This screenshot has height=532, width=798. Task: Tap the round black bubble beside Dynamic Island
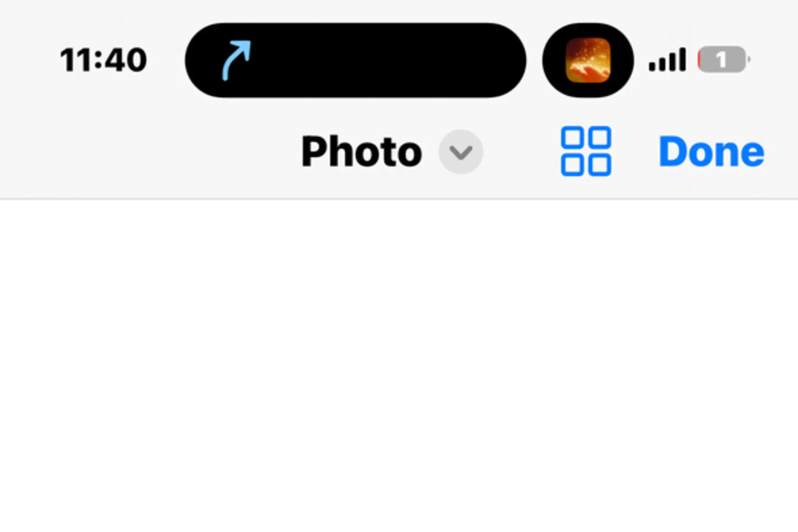pyautogui.click(x=588, y=60)
